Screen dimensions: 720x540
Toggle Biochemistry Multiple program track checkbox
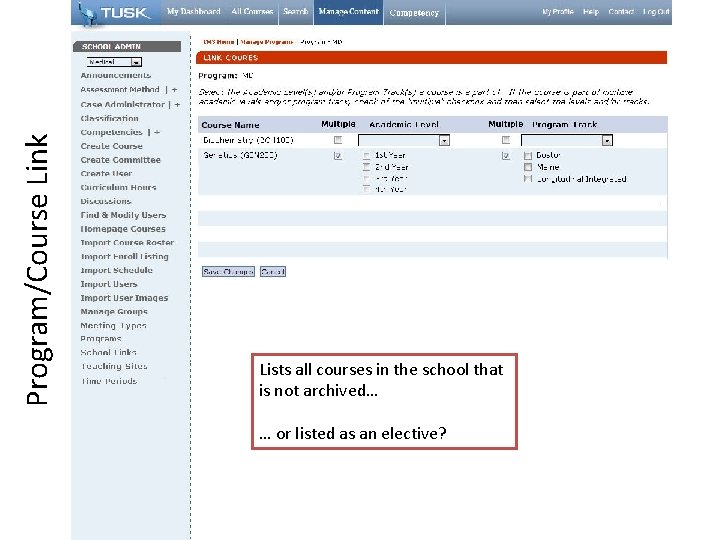506,140
